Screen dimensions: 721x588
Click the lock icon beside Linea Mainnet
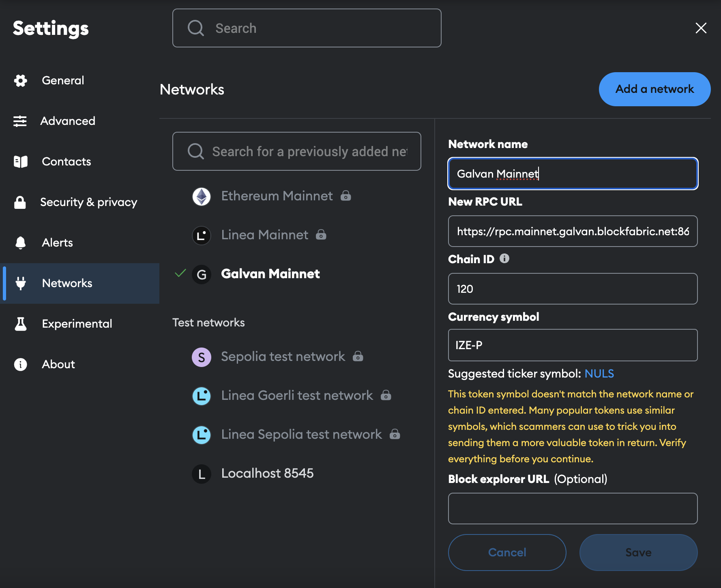[x=321, y=235]
